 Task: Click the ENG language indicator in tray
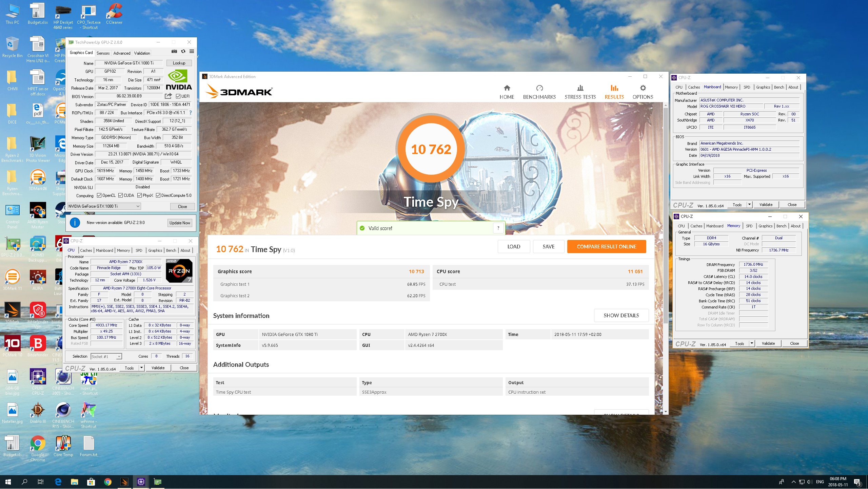(x=820, y=482)
